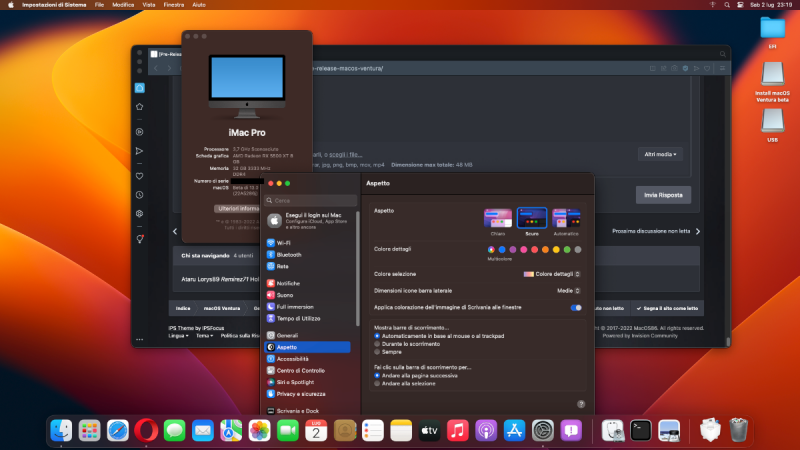The image size is (800, 450).
Task: Launch Terminal from the Dock
Action: [642, 430]
